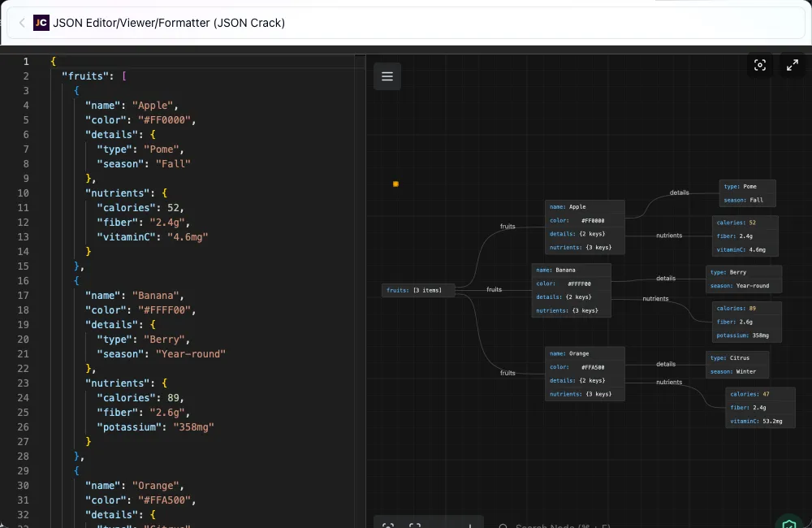The height and width of the screenshot is (528, 812).
Task: Open the graph options hamburger menu
Action: 387,76
